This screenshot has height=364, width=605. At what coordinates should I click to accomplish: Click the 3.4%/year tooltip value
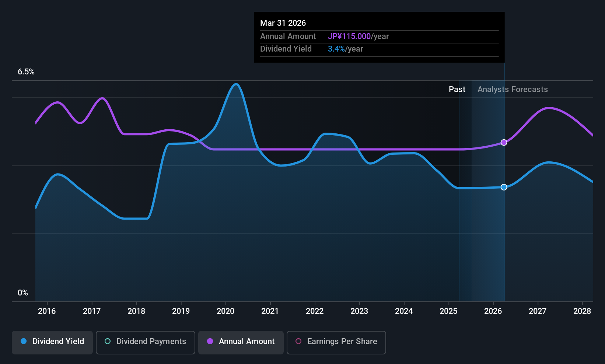345,49
